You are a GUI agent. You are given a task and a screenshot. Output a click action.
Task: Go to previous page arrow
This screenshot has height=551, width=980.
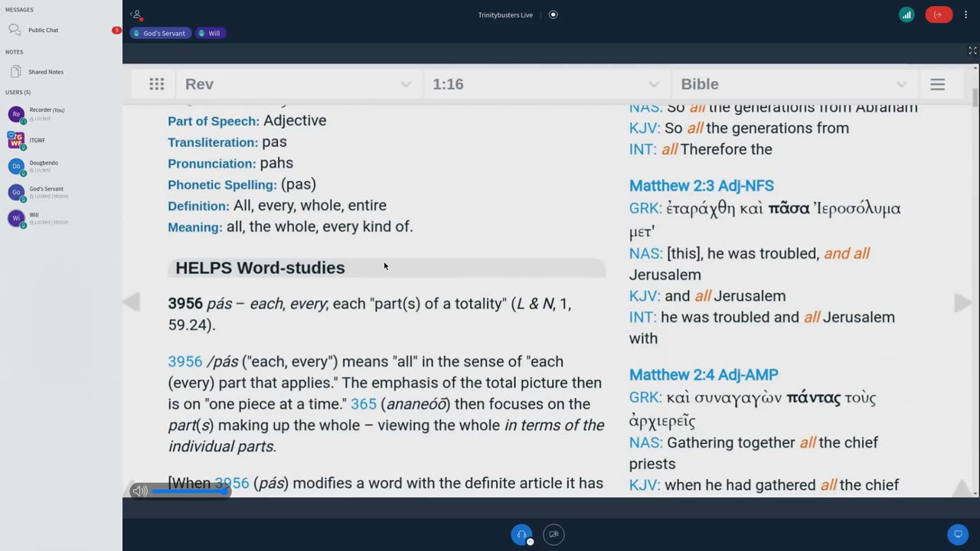132,302
